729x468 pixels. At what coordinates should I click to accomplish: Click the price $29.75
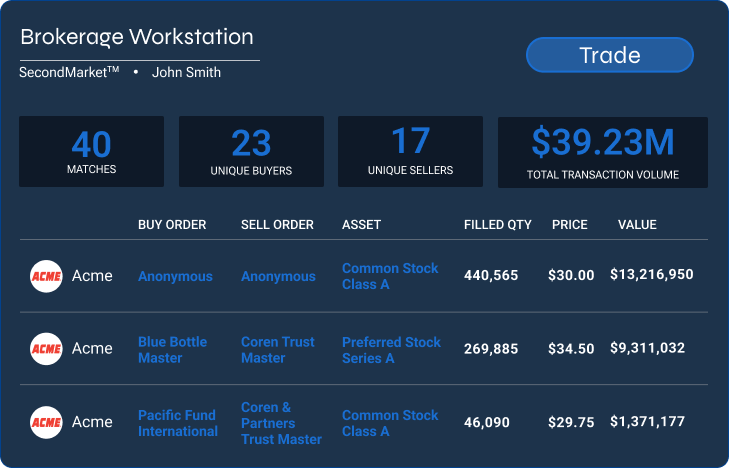pyautogui.click(x=571, y=422)
